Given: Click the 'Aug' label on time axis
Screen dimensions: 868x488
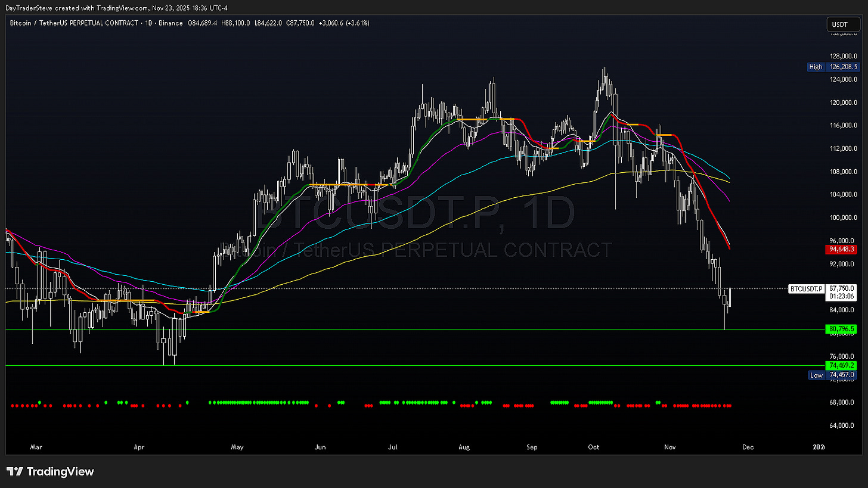Looking at the screenshot, I should point(465,446).
